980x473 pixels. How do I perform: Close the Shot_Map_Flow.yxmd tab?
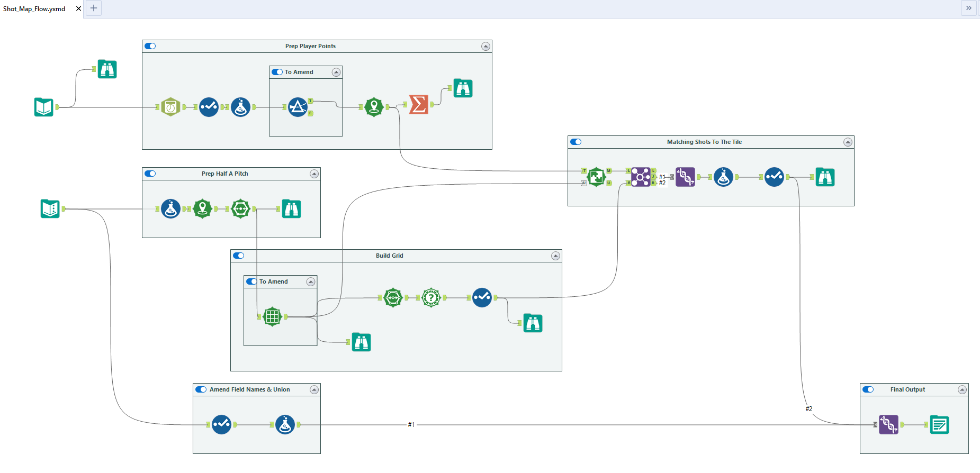pos(78,8)
